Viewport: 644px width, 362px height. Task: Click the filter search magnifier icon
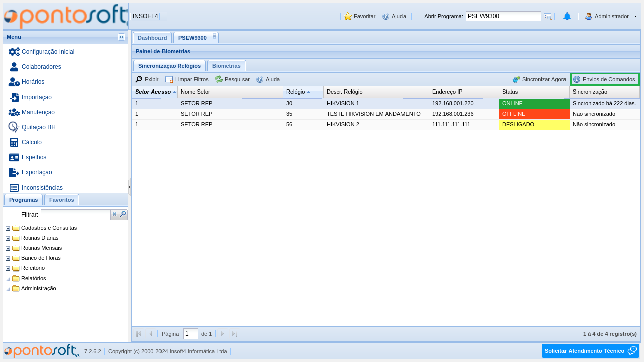[x=123, y=214]
